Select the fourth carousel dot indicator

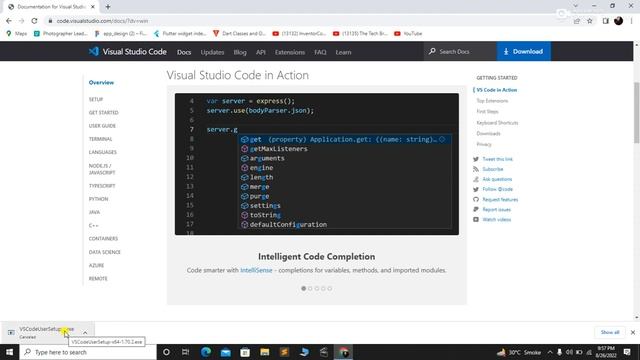323,289
